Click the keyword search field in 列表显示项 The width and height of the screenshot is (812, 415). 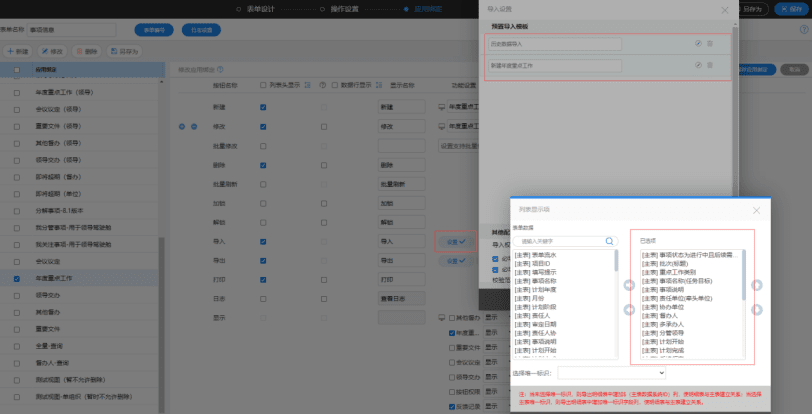(566, 241)
